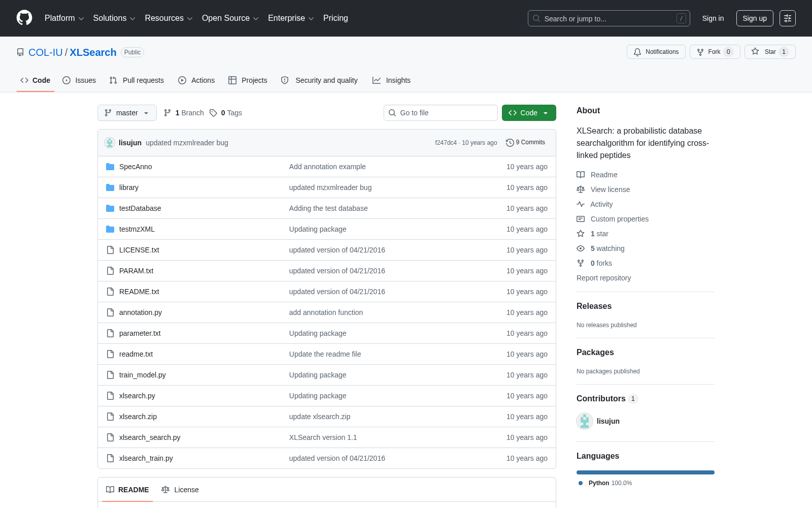The width and height of the screenshot is (812, 508).
Task: Click lisujun avatar in commit bar
Action: click(x=110, y=143)
